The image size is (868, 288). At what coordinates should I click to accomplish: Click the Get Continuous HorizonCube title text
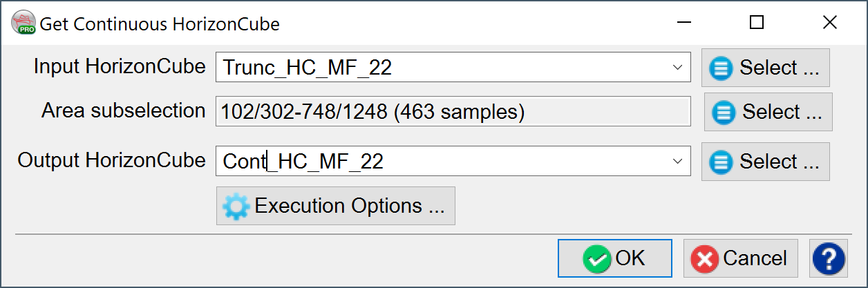tap(160, 24)
